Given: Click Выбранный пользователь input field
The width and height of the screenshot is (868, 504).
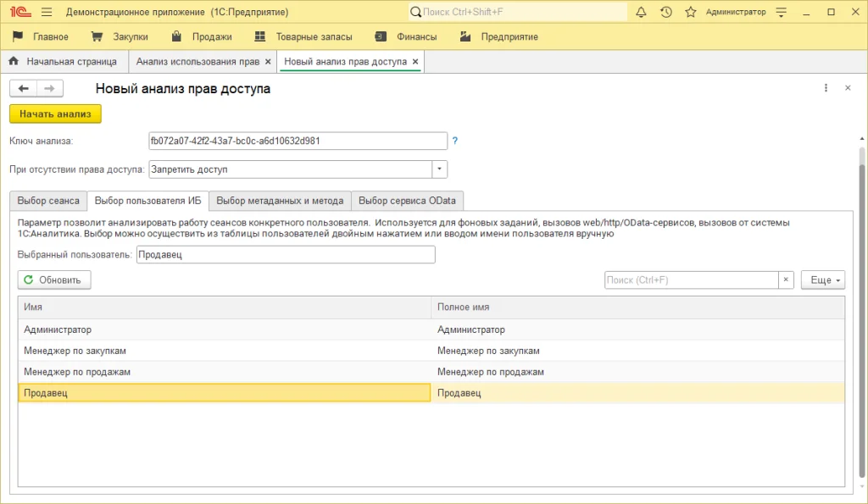Looking at the screenshot, I should pyautogui.click(x=286, y=254).
